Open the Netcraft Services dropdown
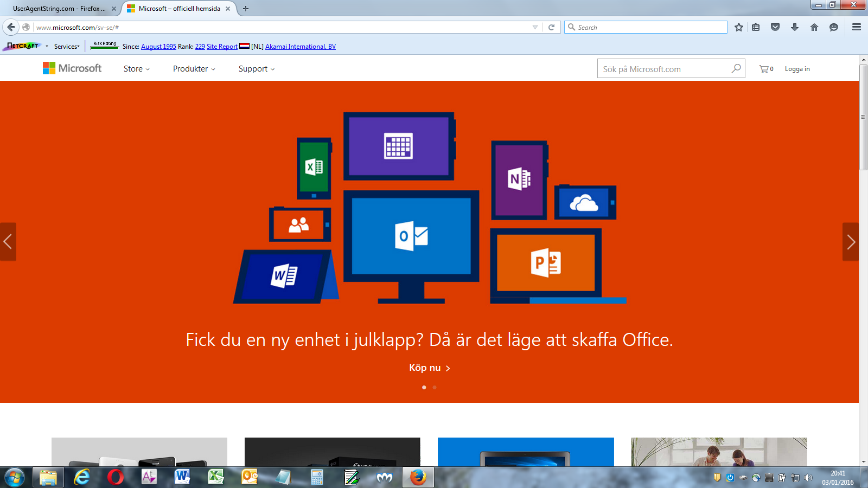 [67, 47]
